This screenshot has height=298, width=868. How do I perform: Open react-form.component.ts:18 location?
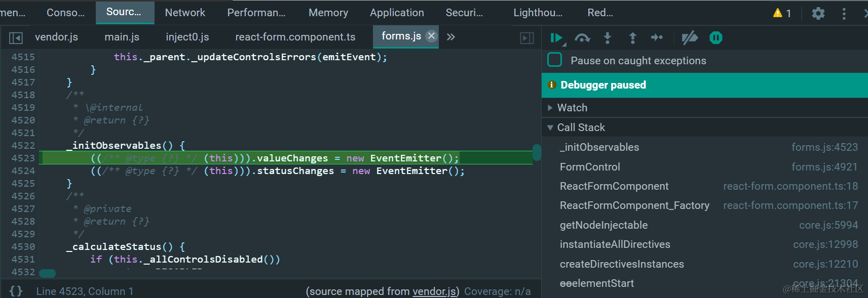(x=790, y=186)
